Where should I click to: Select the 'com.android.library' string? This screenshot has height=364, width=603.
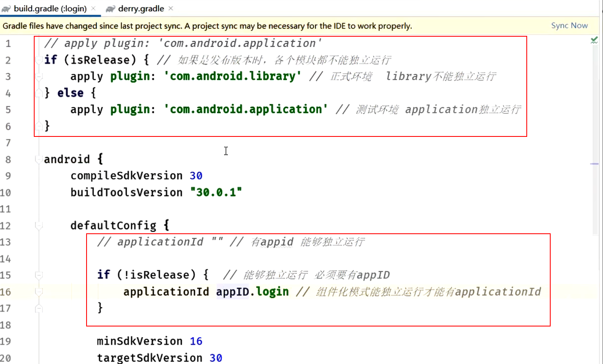pyautogui.click(x=233, y=76)
